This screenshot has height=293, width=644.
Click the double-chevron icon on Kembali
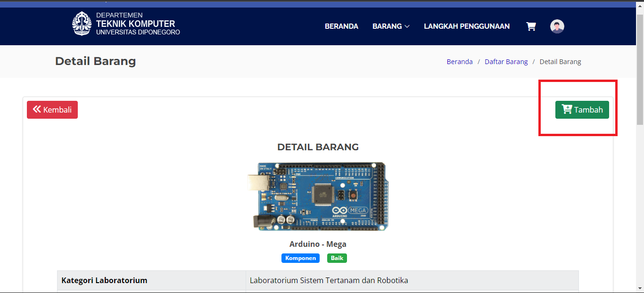click(37, 110)
